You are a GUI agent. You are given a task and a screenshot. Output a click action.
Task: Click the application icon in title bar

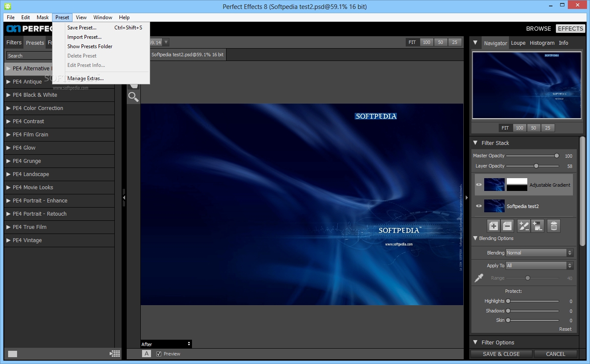tap(8, 6)
